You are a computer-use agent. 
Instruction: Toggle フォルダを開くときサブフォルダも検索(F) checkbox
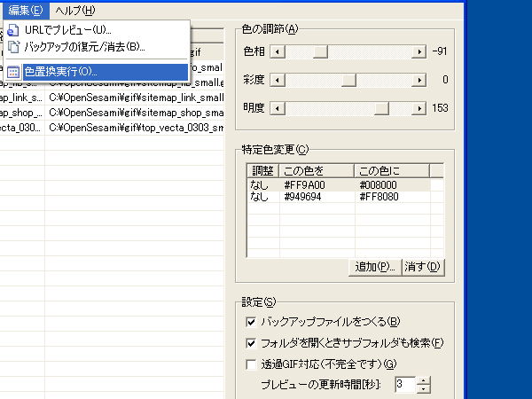(251, 343)
